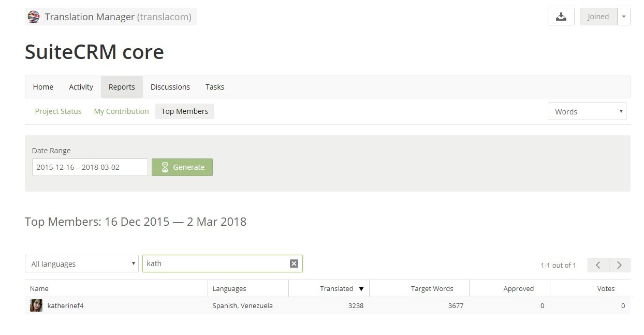Expand the arrow next to Joined
This screenshot has height=335, width=644.
(624, 17)
